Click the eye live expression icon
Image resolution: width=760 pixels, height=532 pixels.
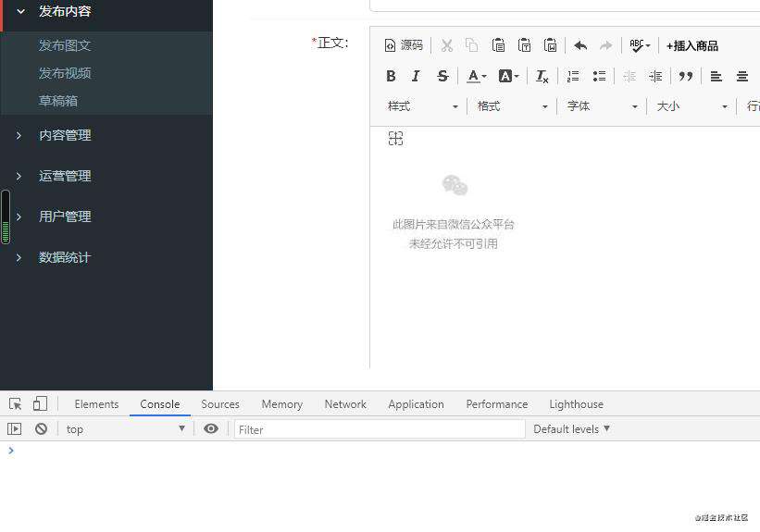(x=211, y=428)
